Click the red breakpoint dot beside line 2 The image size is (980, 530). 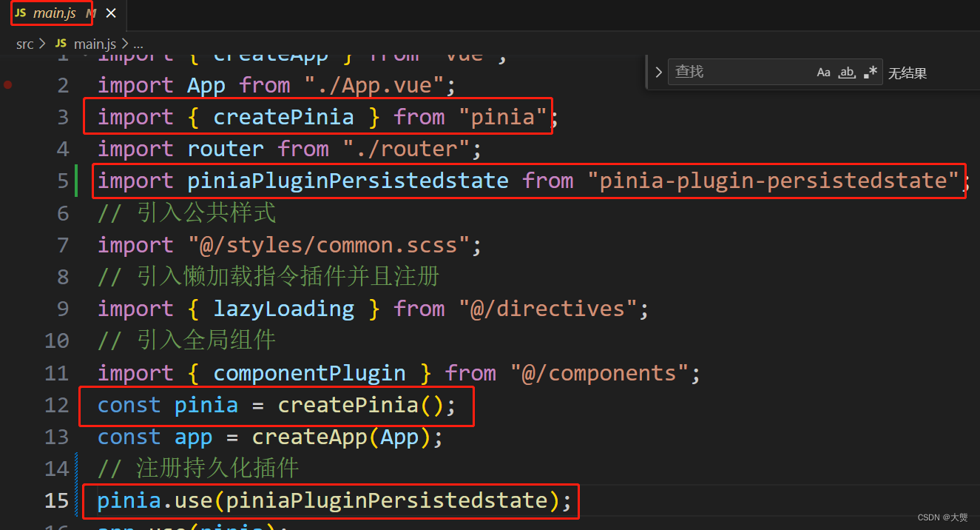7,84
